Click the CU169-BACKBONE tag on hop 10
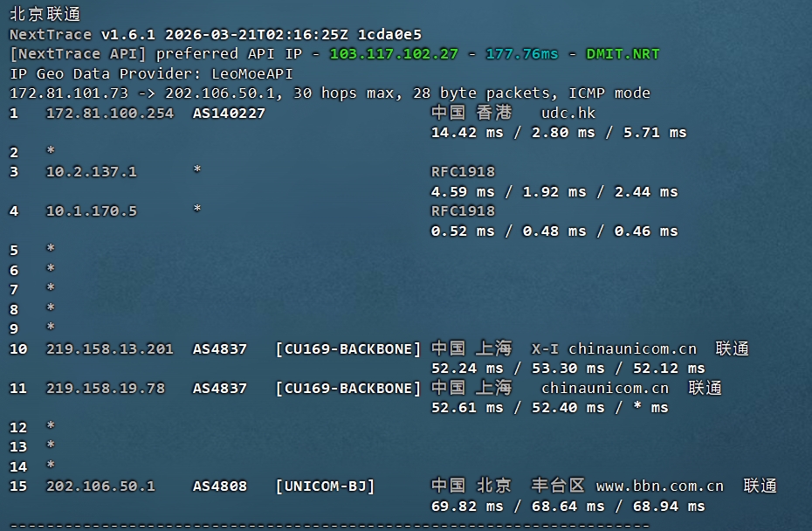This screenshot has width=812, height=531. coord(348,349)
